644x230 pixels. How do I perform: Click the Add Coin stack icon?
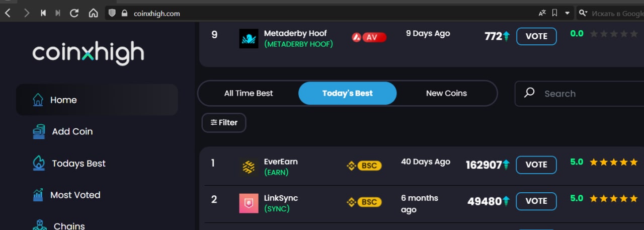tap(39, 131)
